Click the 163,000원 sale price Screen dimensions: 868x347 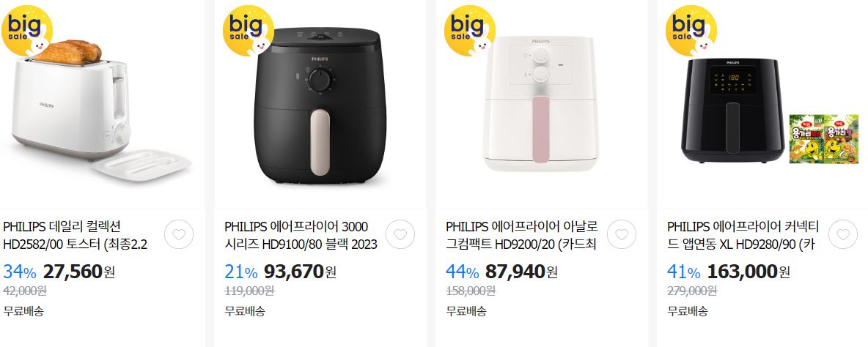[749, 272]
